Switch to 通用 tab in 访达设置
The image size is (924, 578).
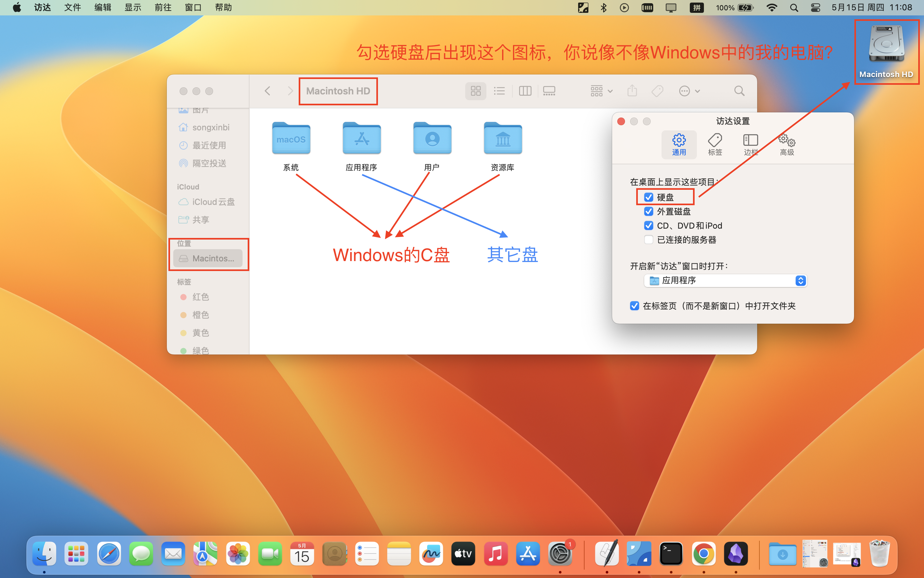(x=679, y=144)
